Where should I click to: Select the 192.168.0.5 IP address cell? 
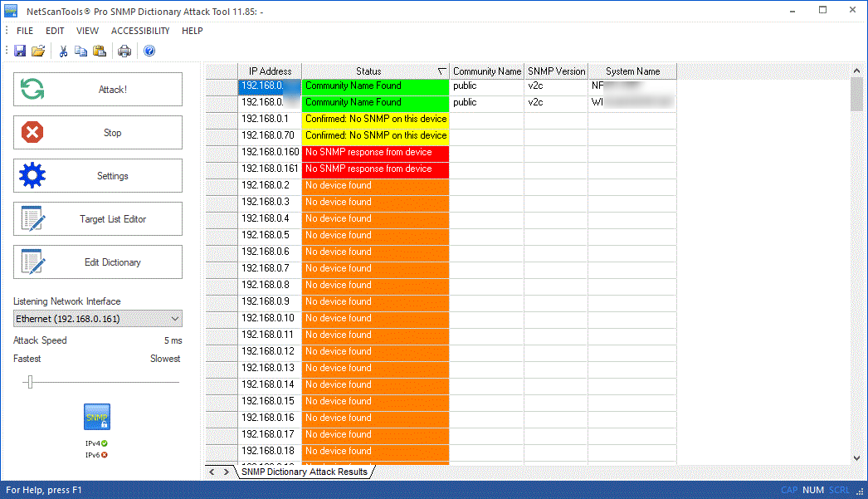(270, 235)
